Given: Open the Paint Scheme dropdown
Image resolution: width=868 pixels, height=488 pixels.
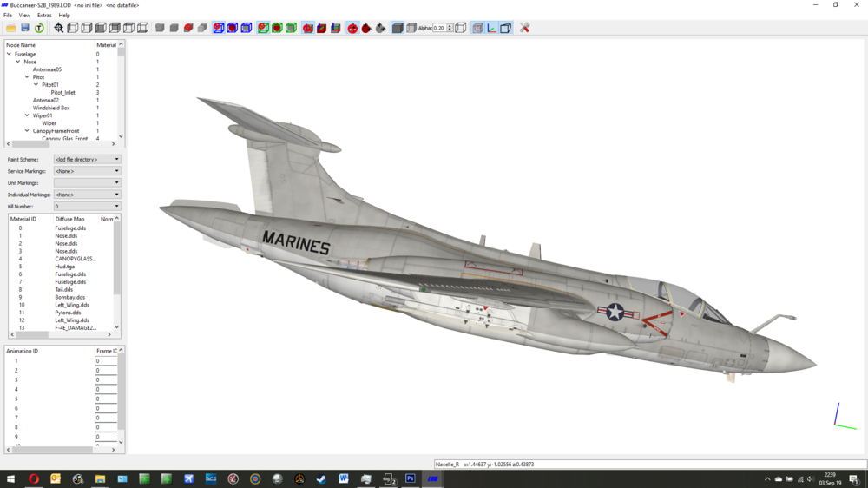Looking at the screenshot, I should 87,159.
